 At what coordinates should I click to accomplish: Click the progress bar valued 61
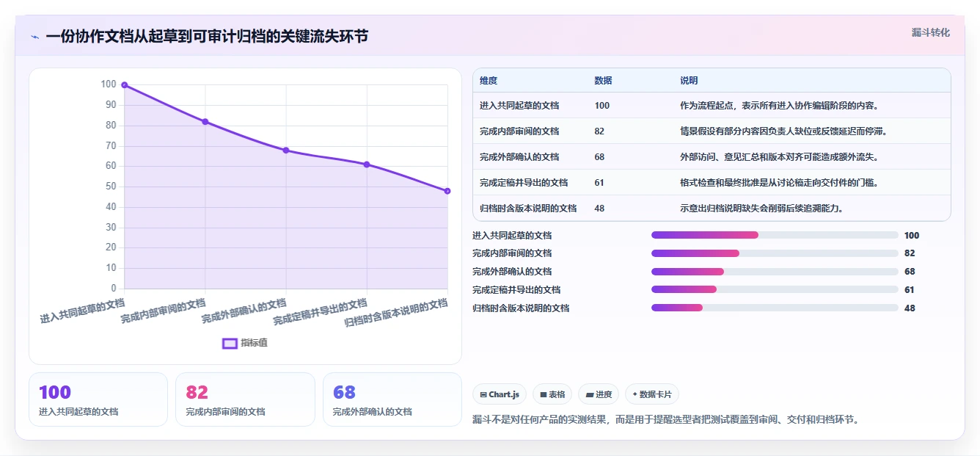pos(775,289)
